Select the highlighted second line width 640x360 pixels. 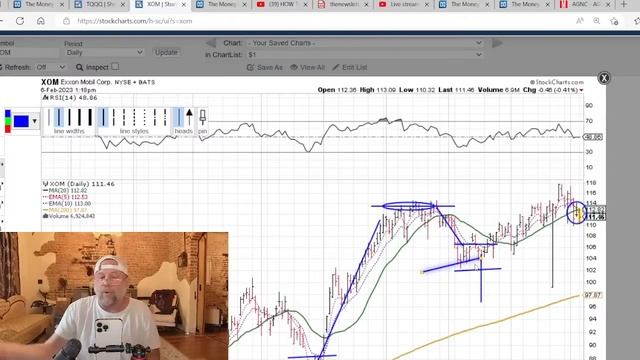click(x=59, y=117)
